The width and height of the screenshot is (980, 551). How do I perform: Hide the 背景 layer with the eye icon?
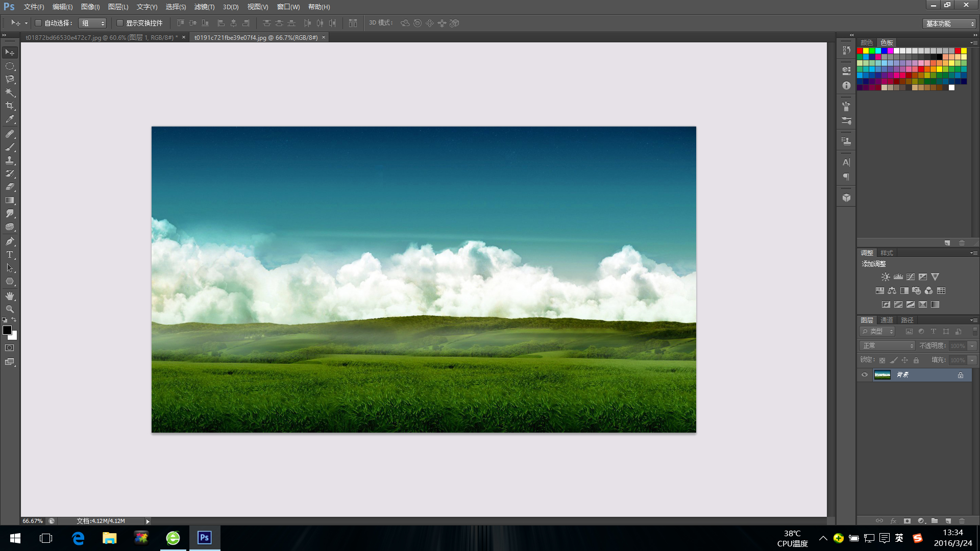click(865, 375)
